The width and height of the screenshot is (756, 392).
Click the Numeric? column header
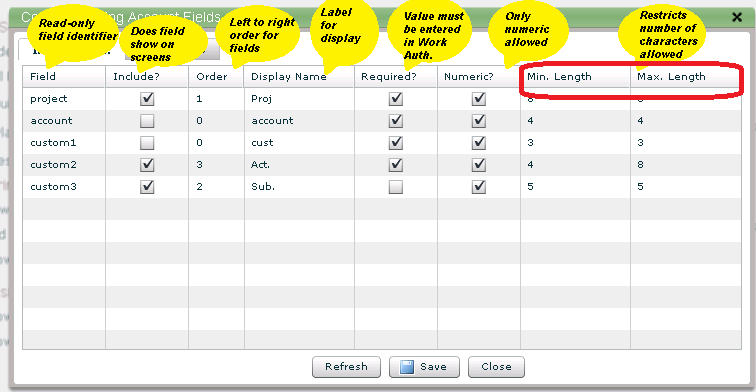tap(479, 77)
